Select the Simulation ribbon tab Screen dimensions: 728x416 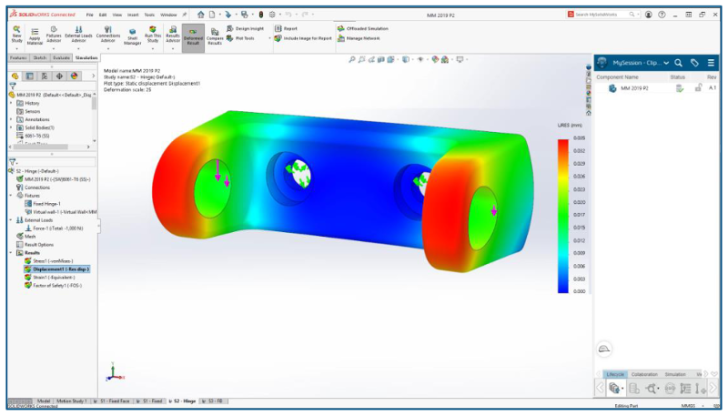click(86, 58)
